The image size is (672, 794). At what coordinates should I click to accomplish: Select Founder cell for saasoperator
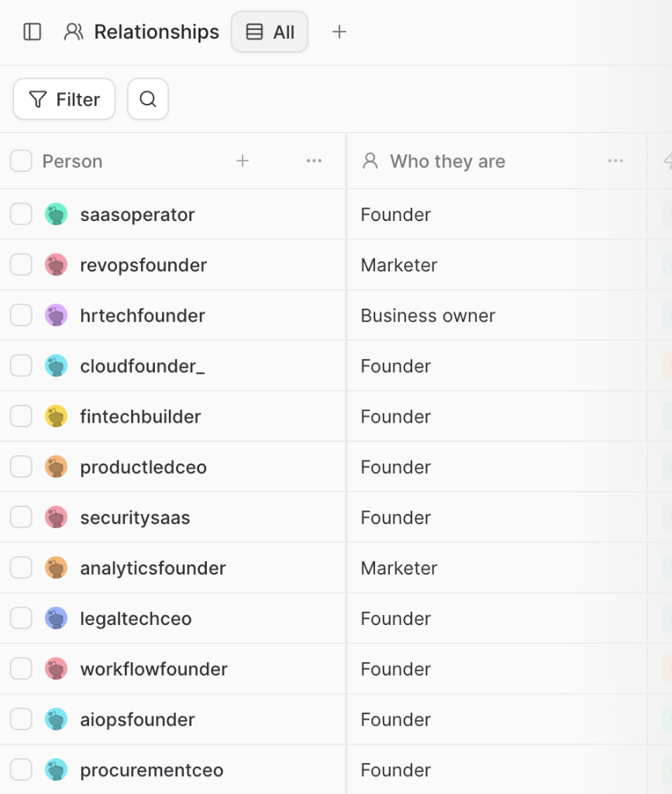click(x=497, y=214)
